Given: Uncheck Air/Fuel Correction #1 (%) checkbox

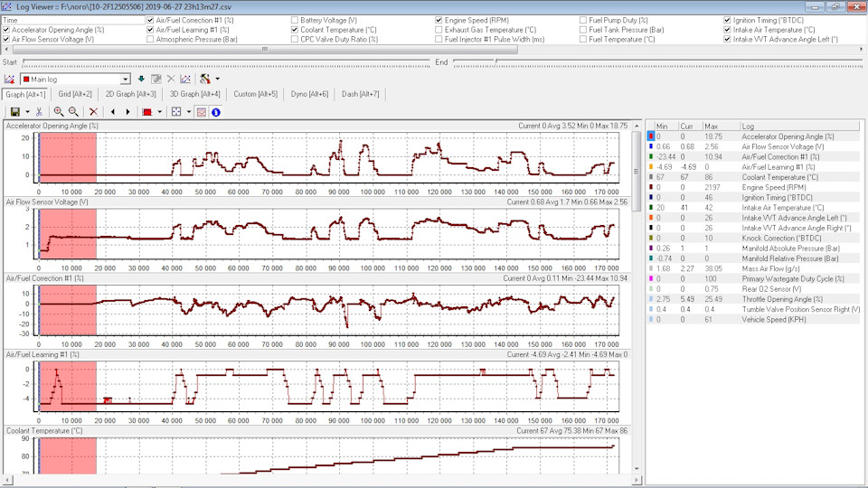Looking at the screenshot, I should (150, 20).
